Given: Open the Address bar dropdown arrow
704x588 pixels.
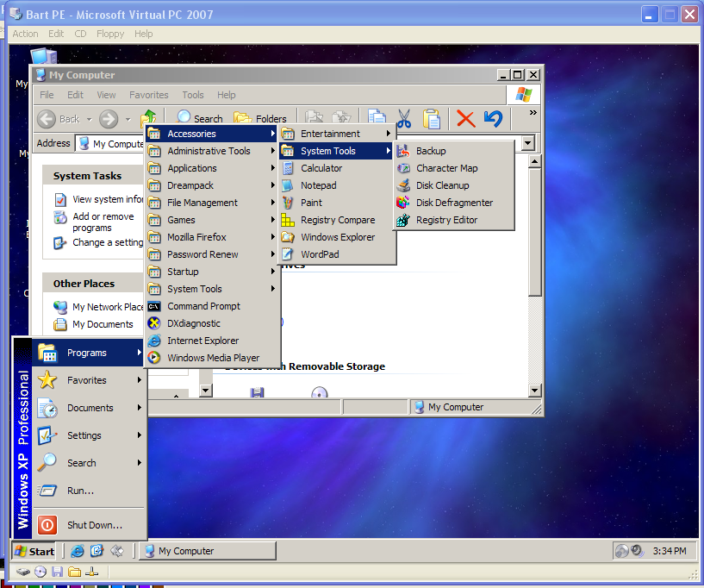Looking at the screenshot, I should pyautogui.click(x=527, y=143).
